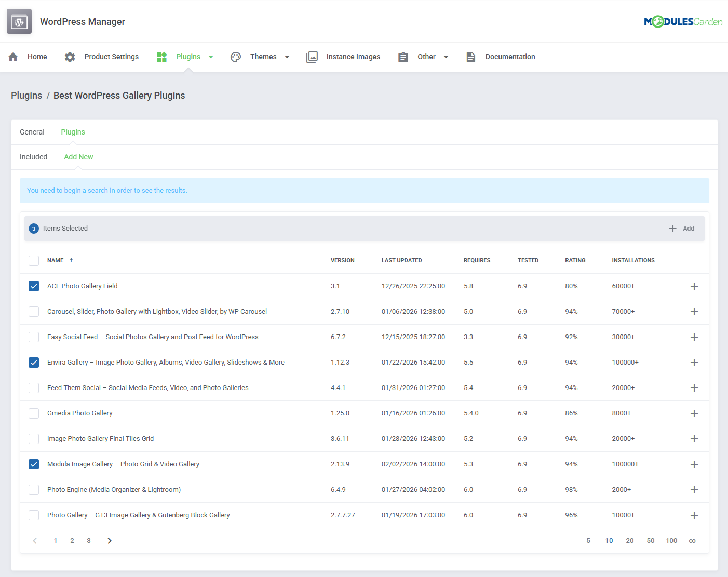
Task: Open Instance Images via its image icon
Action: (x=312, y=57)
